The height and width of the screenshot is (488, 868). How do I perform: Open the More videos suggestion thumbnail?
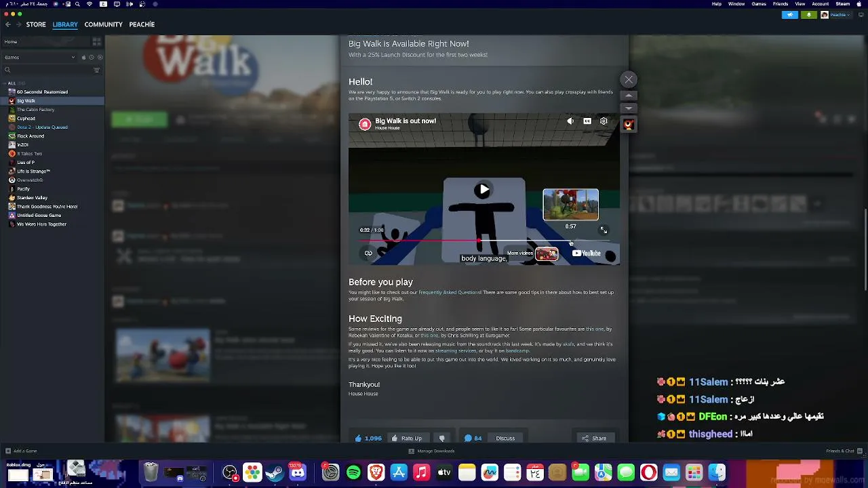pos(547,253)
